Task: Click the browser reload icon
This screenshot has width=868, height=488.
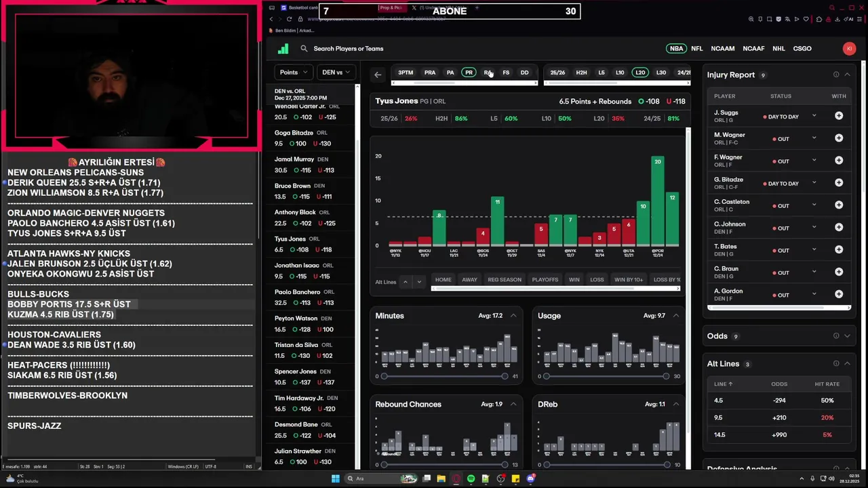Action: click(x=289, y=19)
